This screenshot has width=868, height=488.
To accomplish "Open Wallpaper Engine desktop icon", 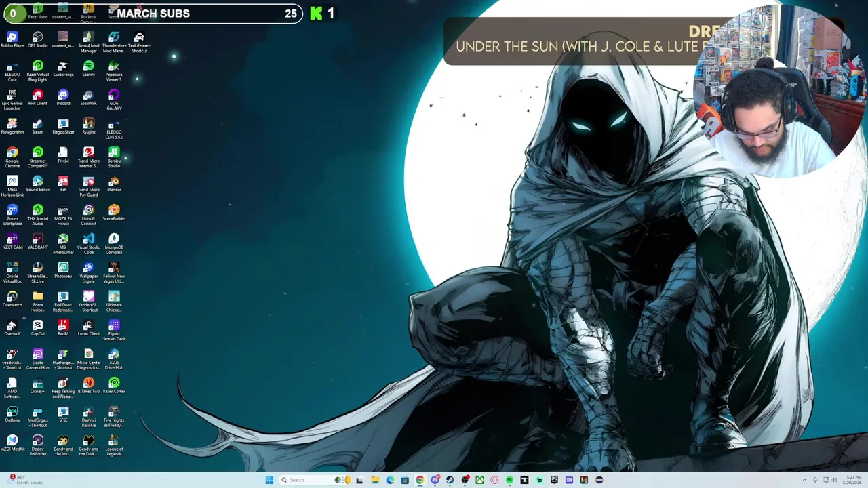I will click(x=88, y=272).
